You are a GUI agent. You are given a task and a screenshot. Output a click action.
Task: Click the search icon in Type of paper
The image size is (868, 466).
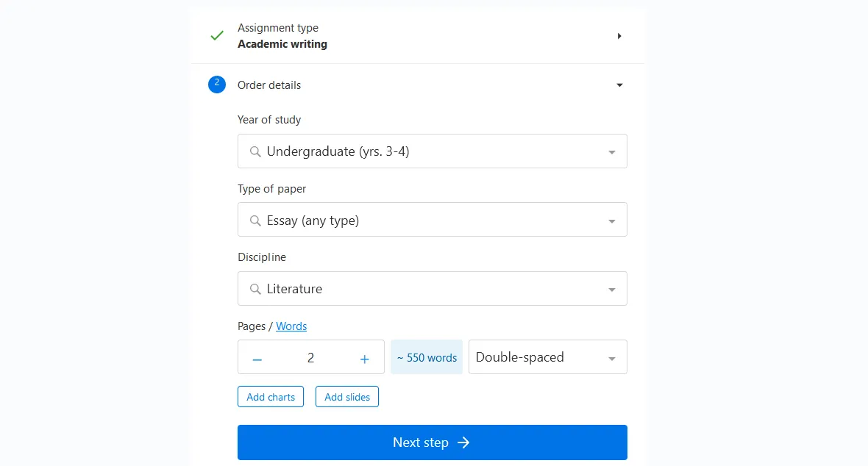(255, 221)
